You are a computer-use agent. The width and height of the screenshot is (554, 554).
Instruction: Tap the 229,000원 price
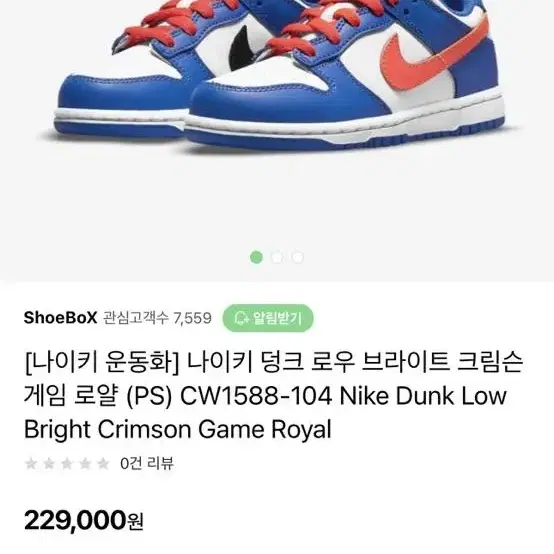tap(84, 520)
